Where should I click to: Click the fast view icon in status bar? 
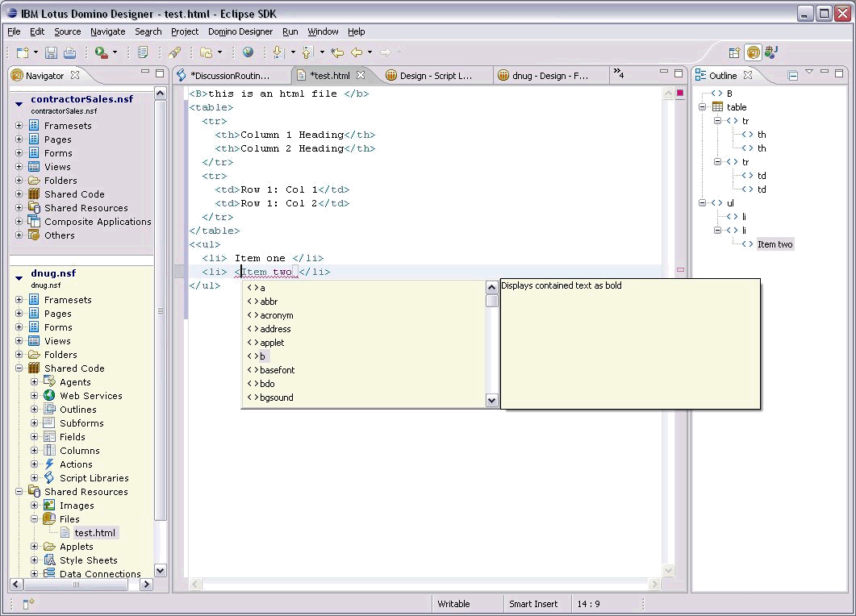[28, 603]
